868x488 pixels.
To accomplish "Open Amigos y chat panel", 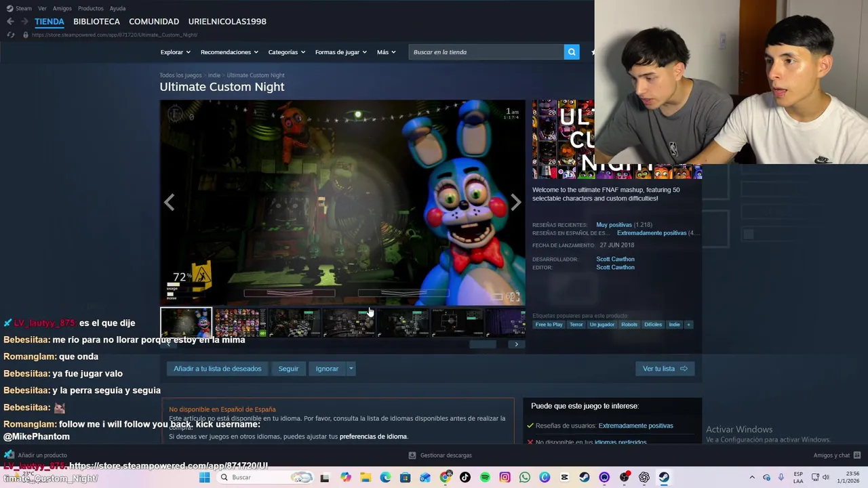I will (x=837, y=455).
